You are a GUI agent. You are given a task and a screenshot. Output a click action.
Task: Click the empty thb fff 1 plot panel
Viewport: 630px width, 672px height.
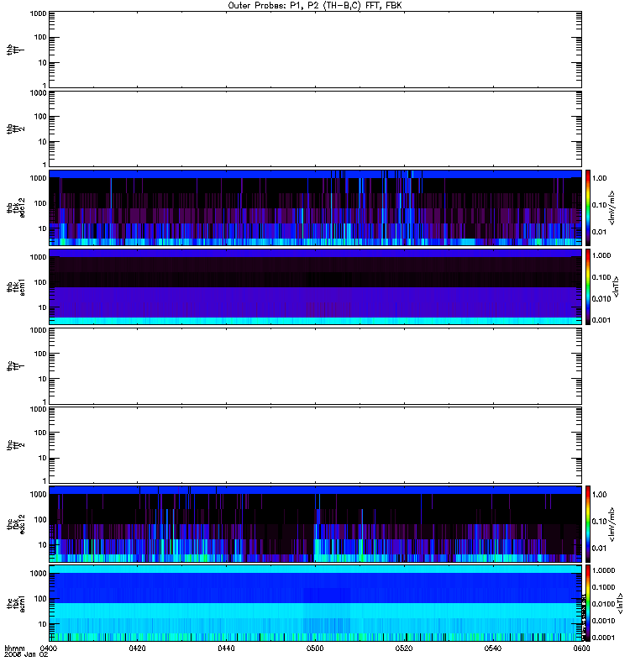pyautogui.click(x=315, y=50)
